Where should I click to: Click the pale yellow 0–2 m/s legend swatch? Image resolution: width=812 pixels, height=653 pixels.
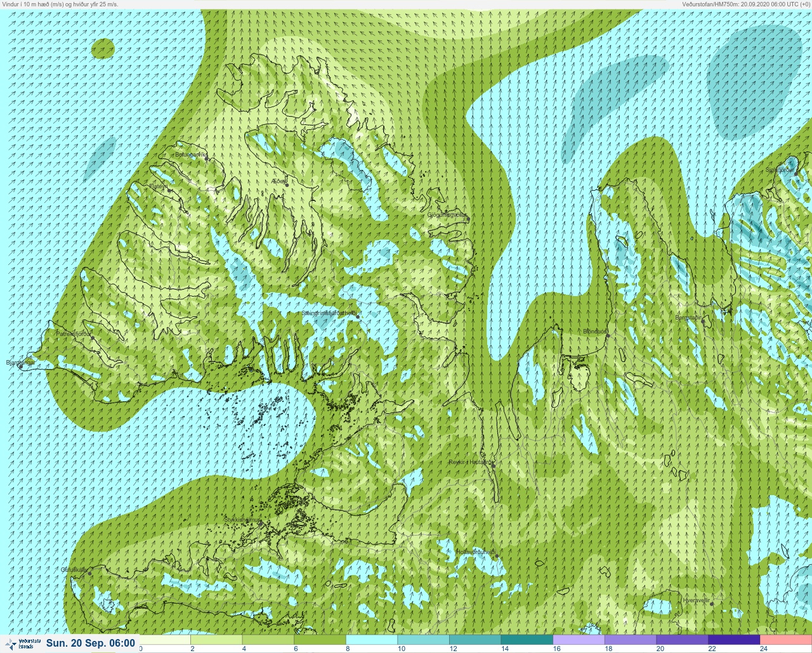click(165, 640)
